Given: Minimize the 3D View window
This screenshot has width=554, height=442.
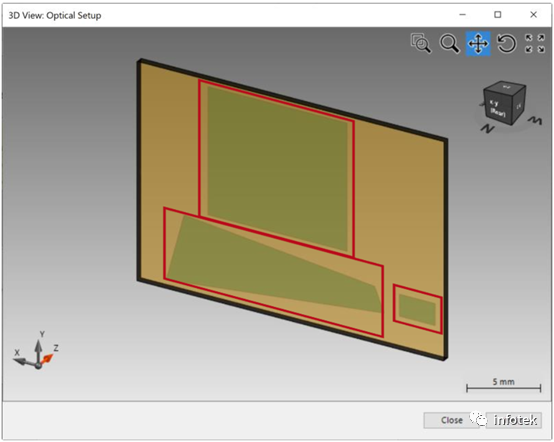Looking at the screenshot, I should (x=462, y=15).
